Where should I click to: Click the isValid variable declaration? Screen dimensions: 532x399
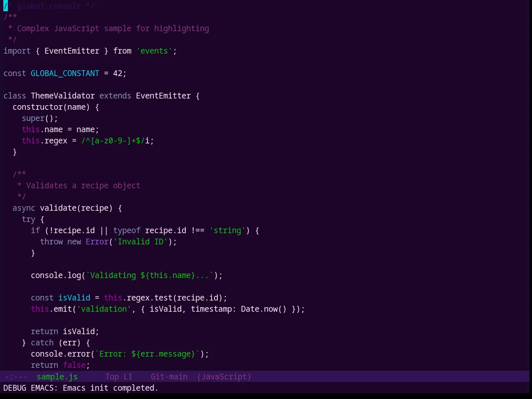pos(74,298)
